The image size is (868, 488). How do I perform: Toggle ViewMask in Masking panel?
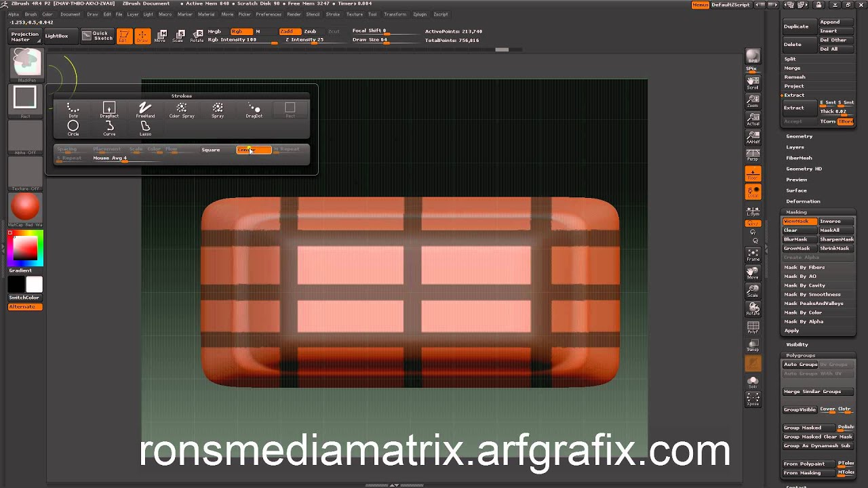(799, 221)
